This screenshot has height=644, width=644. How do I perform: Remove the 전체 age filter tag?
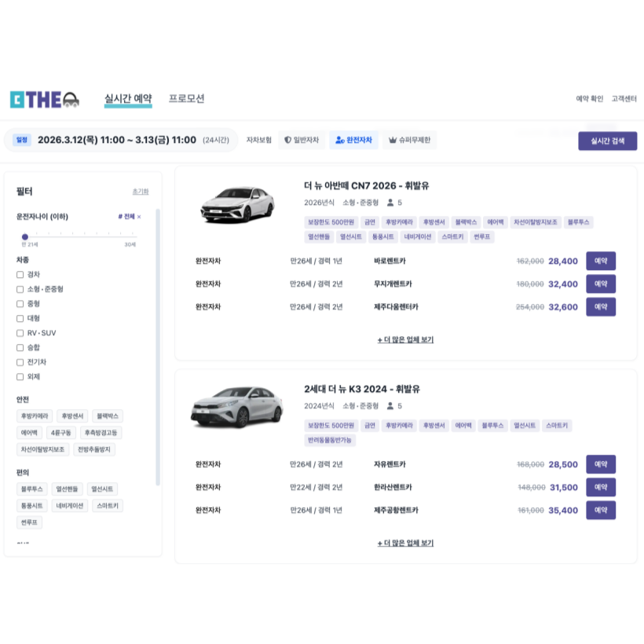pyautogui.click(x=139, y=217)
